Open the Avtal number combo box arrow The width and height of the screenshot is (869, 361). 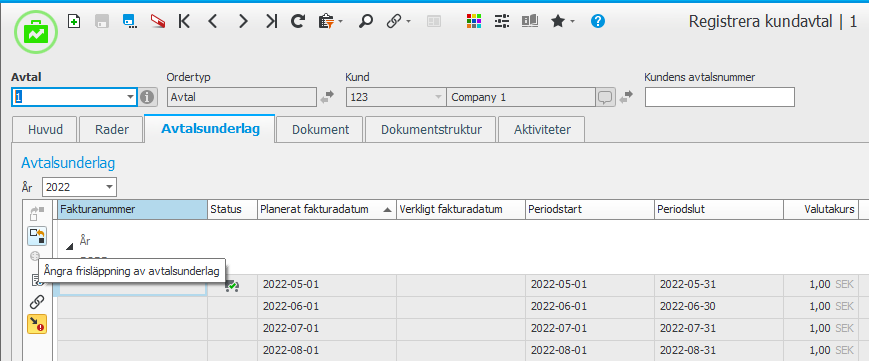(x=131, y=97)
